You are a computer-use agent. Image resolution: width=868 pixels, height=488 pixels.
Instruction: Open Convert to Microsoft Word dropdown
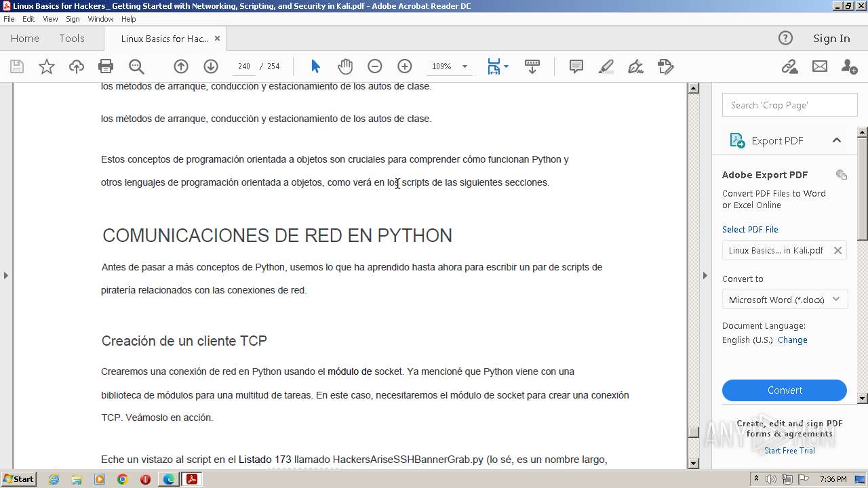[785, 300]
